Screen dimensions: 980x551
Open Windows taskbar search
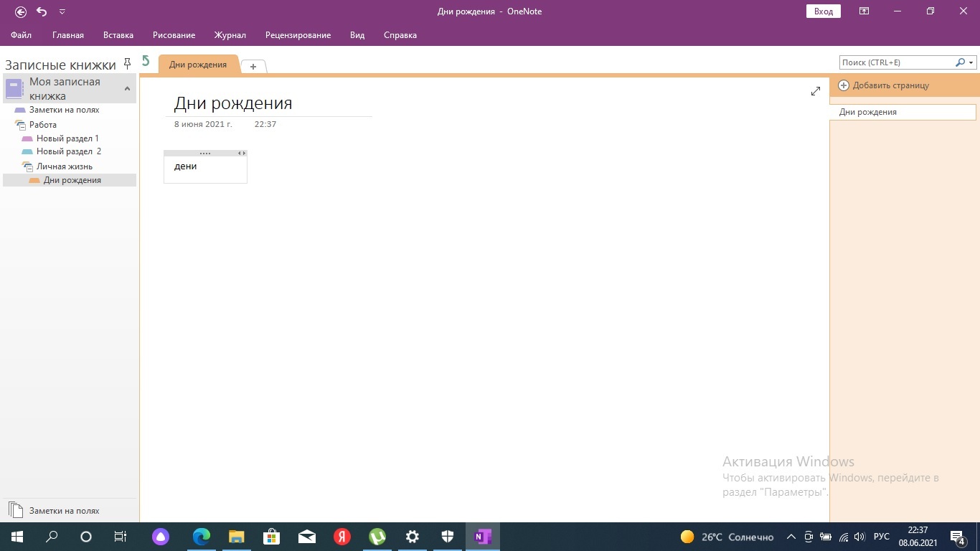(52, 537)
